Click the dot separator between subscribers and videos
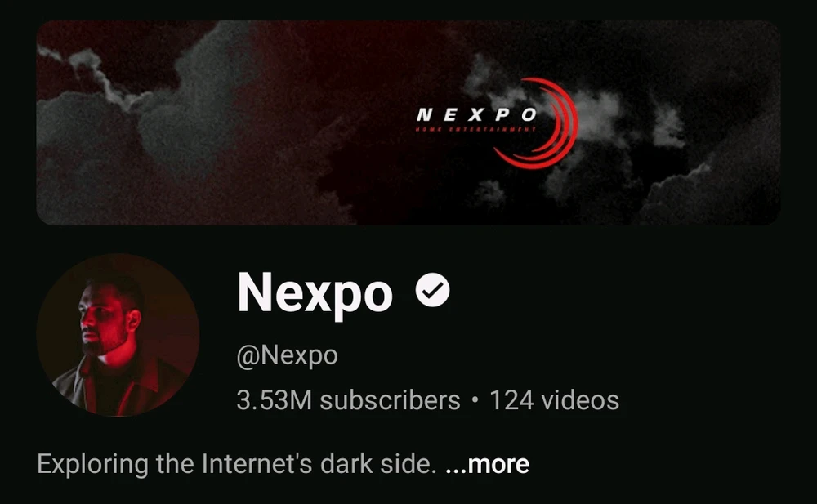817x504 pixels. pos(475,400)
